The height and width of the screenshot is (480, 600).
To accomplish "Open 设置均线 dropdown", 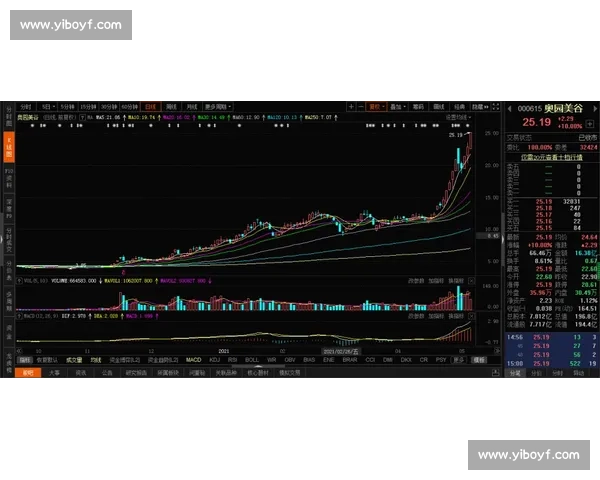I will (458, 118).
